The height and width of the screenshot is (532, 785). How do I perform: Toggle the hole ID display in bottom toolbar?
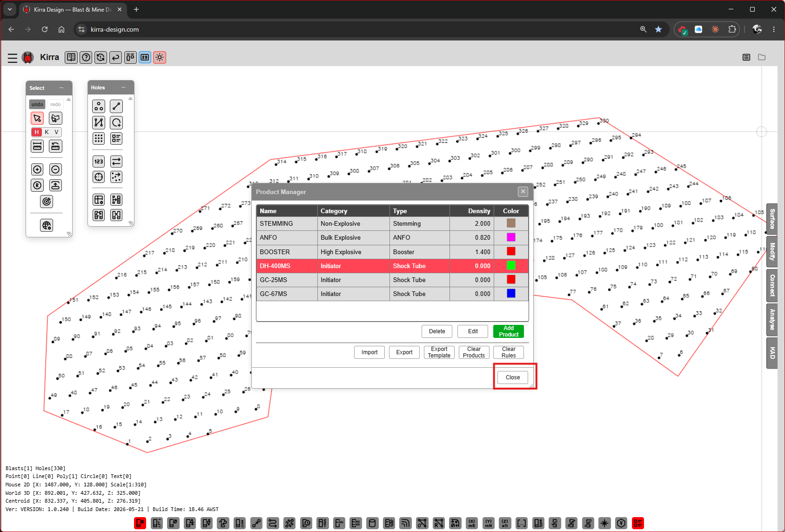[x=140, y=523]
